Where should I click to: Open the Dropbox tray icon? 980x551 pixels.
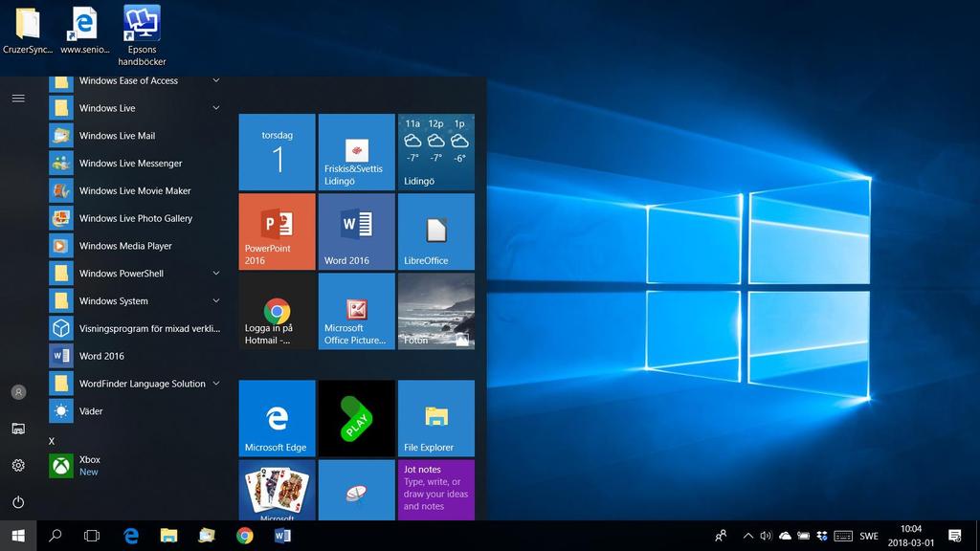(x=822, y=536)
